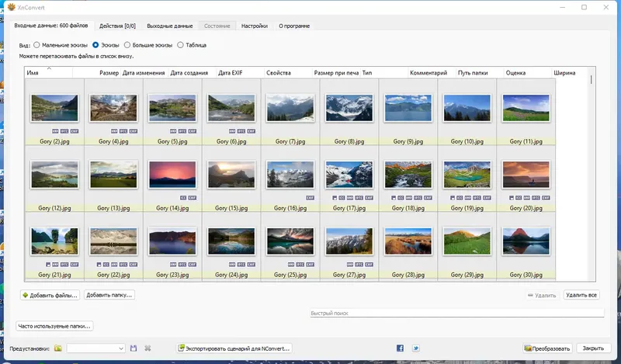Select Gory (25).jpg thumbnail

click(290, 241)
